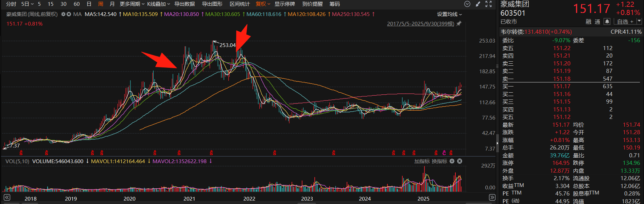644x204 pixels.
Task: Click 卖一 ask price 151.18
Action: tap(562, 79)
